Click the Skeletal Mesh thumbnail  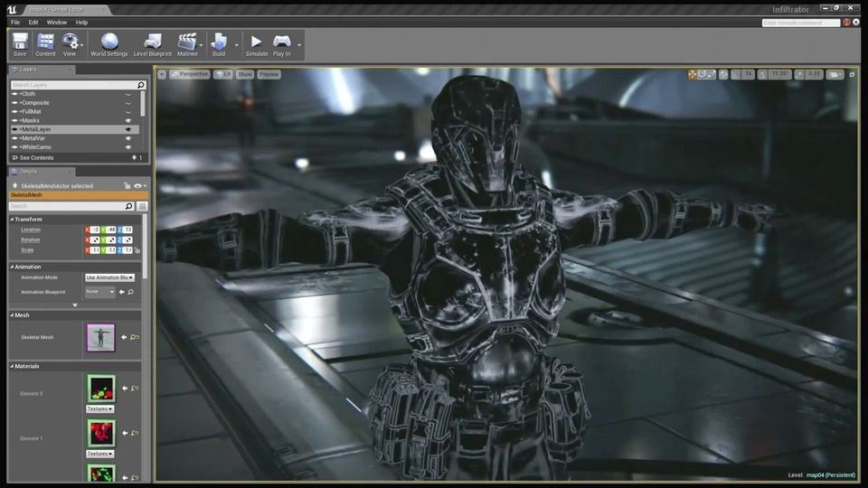click(x=100, y=337)
